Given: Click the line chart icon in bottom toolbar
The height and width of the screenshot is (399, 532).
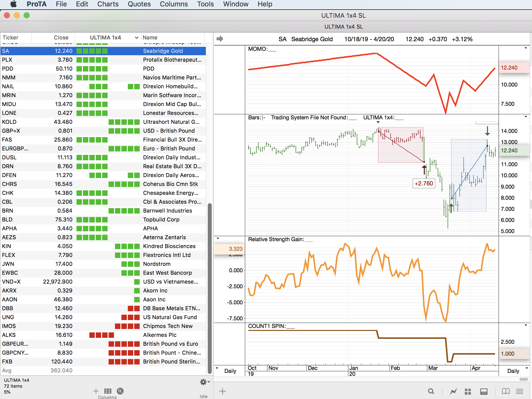Looking at the screenshot, I should click(x=453, y=391).
